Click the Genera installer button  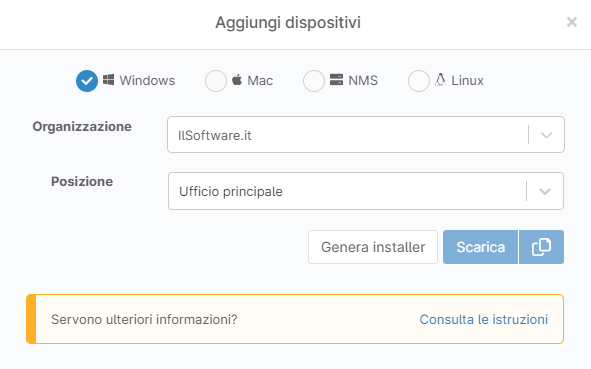pos(373,247)
